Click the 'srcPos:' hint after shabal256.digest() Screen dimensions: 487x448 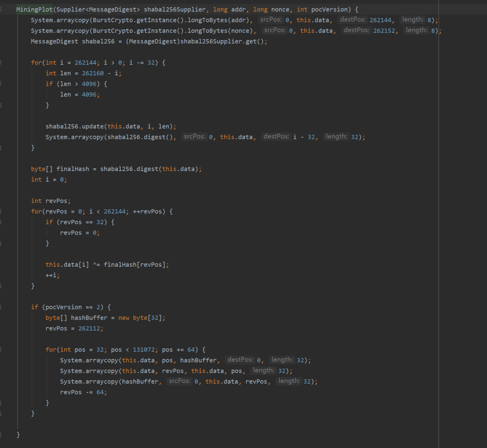[194, 137]
